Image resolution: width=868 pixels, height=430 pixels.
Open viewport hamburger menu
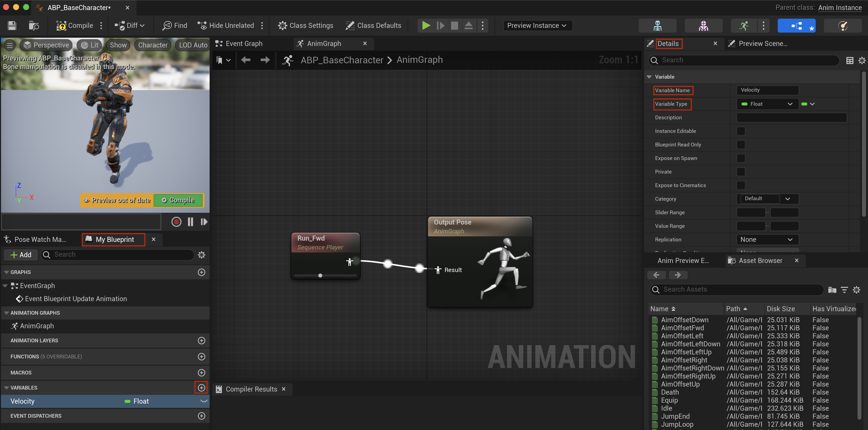point(10,45)
